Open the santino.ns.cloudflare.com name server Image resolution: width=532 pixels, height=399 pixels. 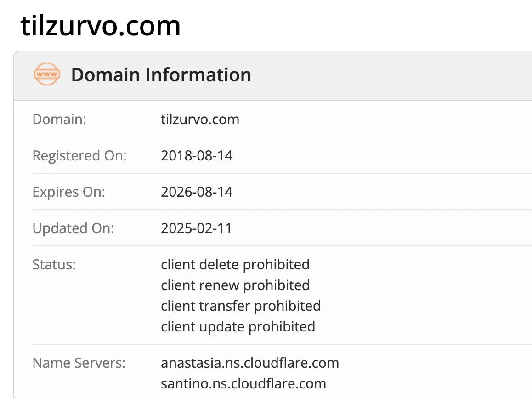[243, 383]
